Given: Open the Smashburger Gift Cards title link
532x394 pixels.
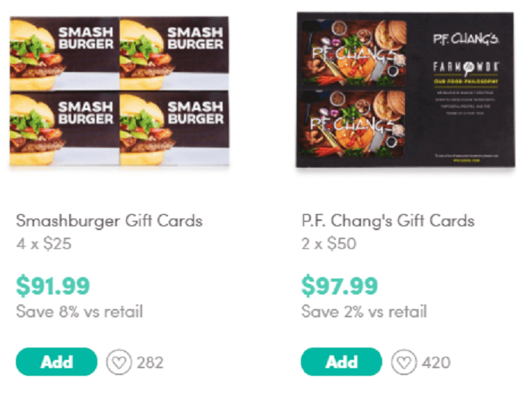Looking at the screenshot, I should click(109, 221).
